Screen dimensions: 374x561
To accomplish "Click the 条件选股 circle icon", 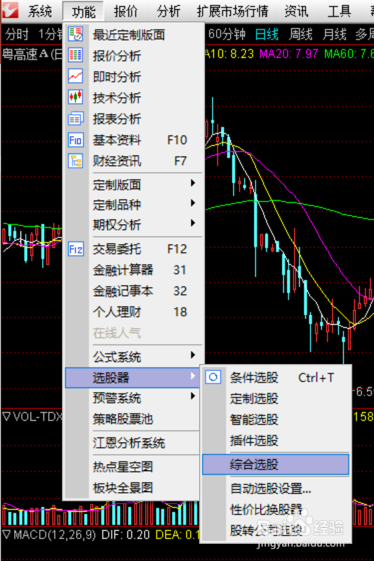I will (x=213, y=377).
